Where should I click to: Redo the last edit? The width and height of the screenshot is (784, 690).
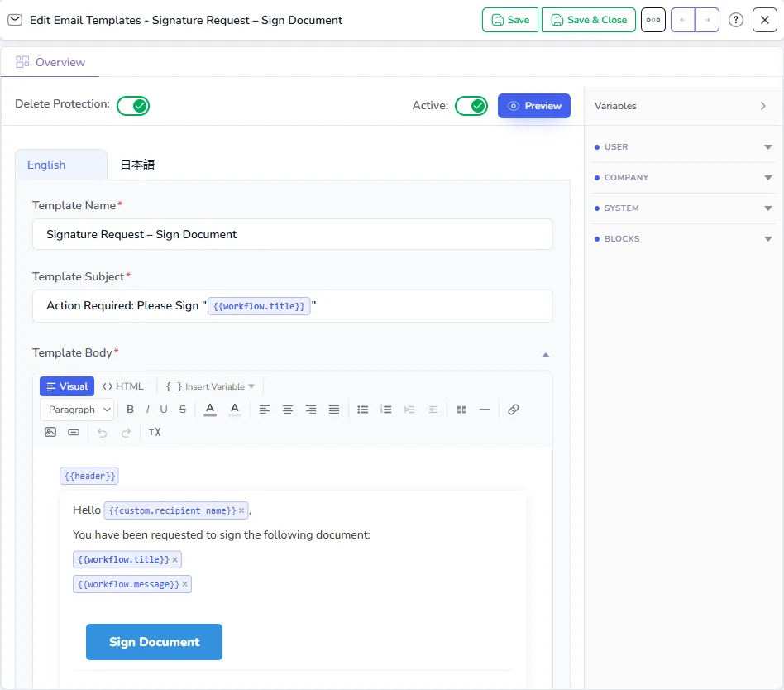coord(126,433)
